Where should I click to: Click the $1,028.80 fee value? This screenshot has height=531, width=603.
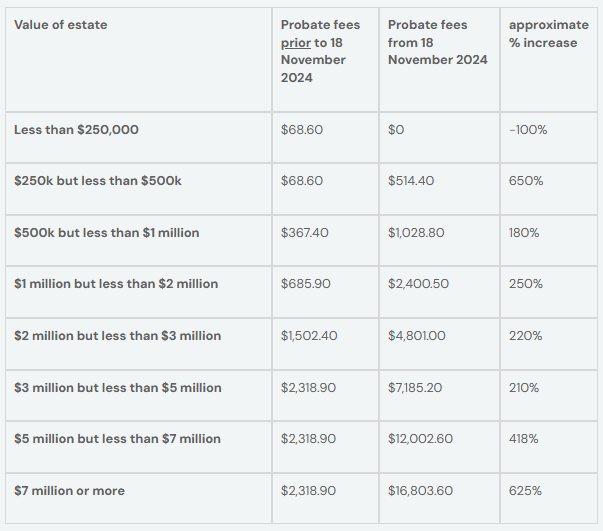coord(418,233)
